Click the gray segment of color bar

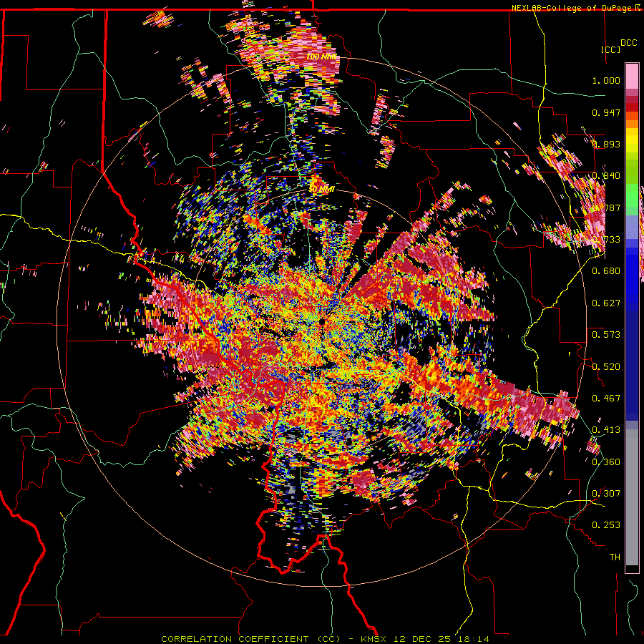pyautogui.click(x=632, y=497)
